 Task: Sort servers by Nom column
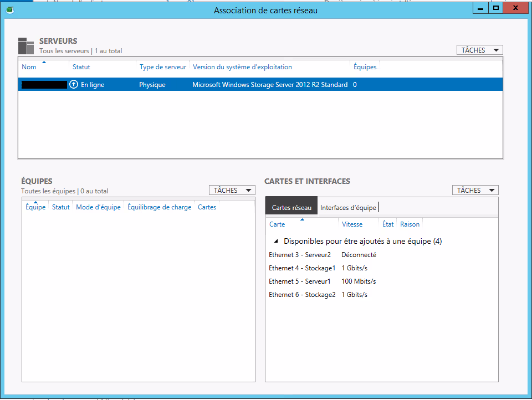pos(29,67)
